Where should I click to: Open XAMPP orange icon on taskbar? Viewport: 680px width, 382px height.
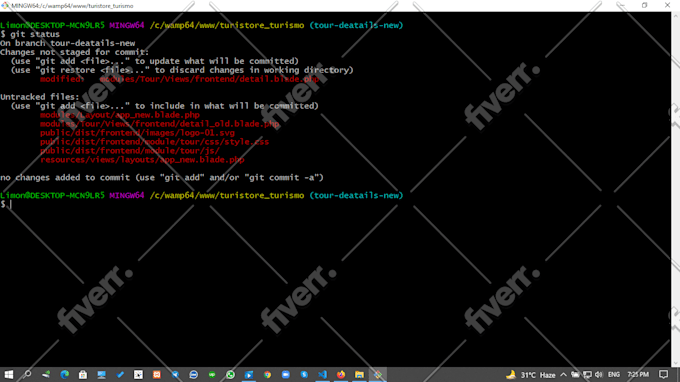click(157, 374)
